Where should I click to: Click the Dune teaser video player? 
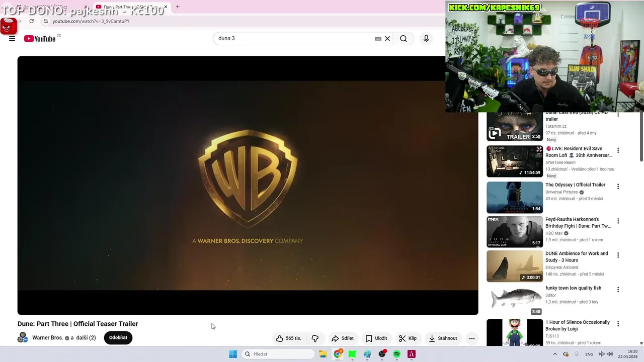click(x=248, y=186)
